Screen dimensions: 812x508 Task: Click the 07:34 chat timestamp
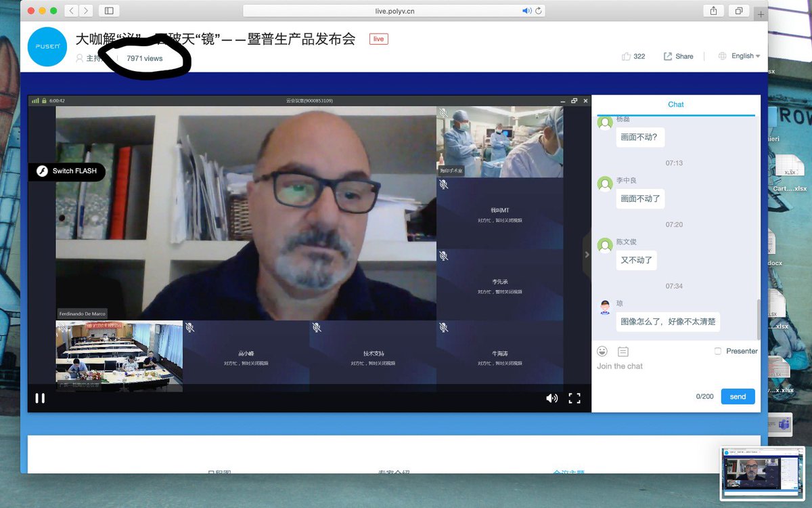tap(674, 287)
